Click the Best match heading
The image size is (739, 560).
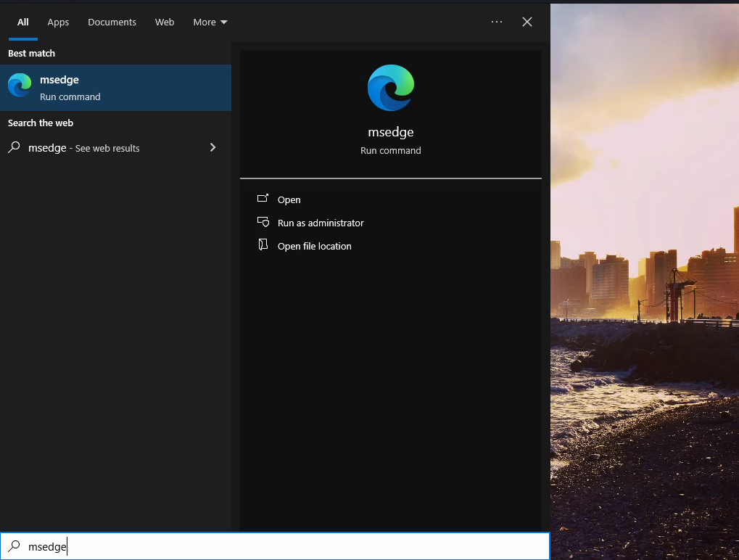click(32, 53)
